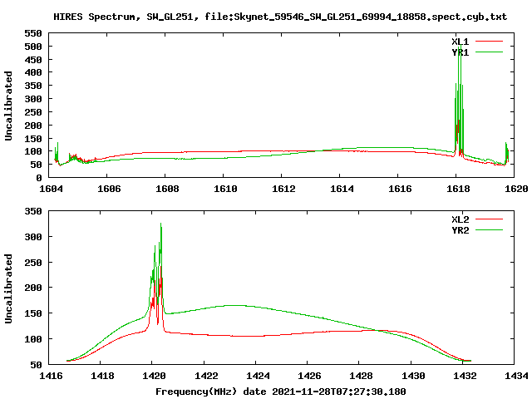The image size is (532, 399).
Task: Click the 1608 x-axis tick label
Action: [x=167, y=189]
